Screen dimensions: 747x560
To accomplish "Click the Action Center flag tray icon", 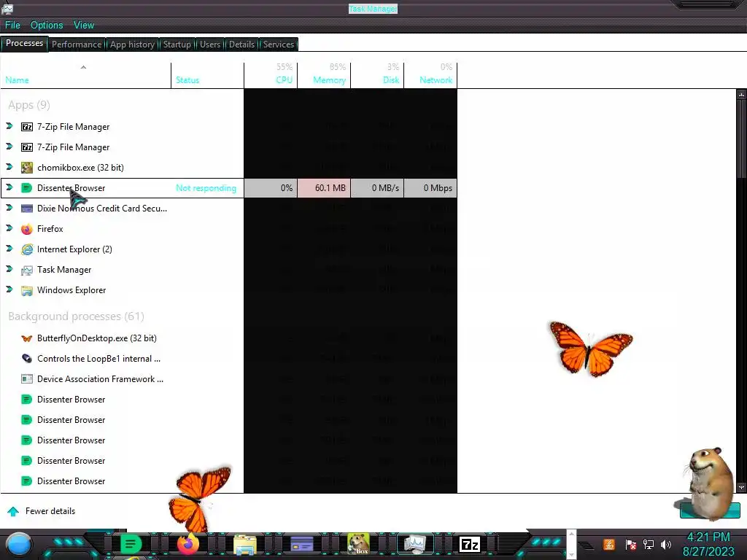I will [631, 544].
